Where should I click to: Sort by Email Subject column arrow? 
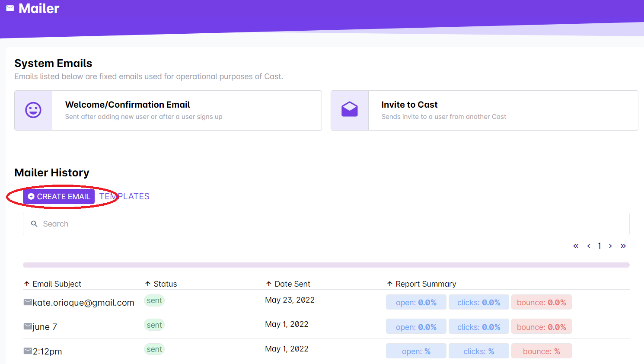pos(27,284)
